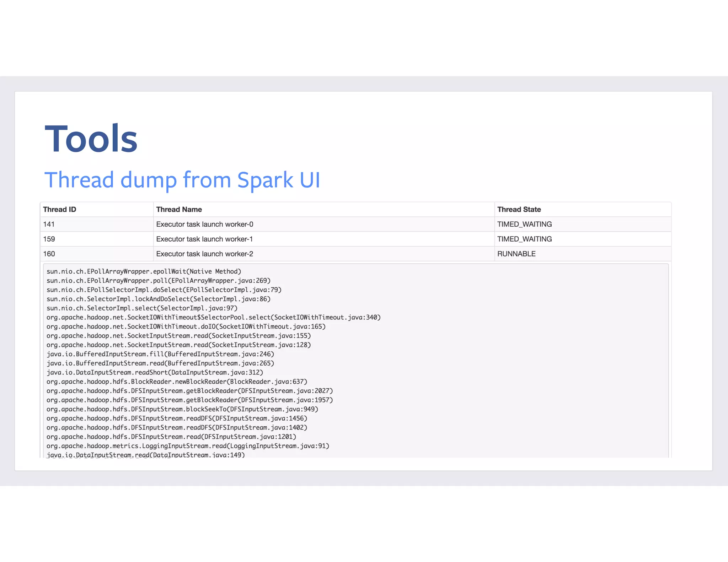Click the BufferedInputStream.fill stack line
728x562 pixels.
click(160, 355)
